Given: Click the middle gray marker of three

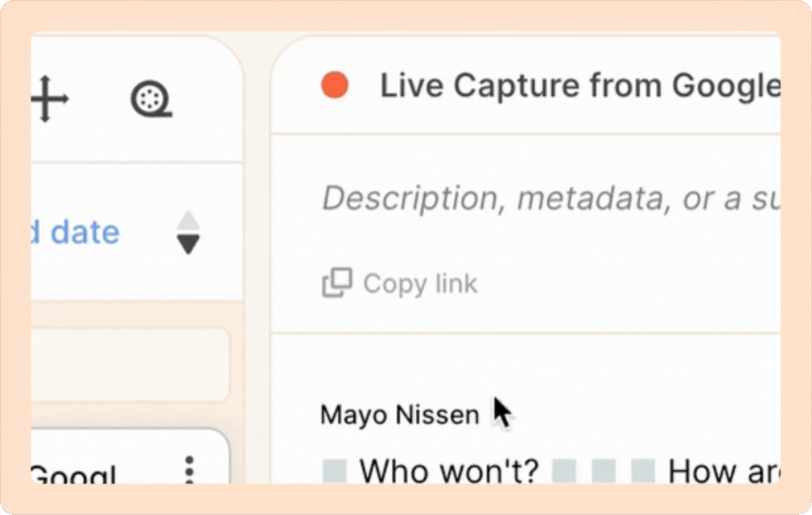Looking at the screenshot, I should pos(604,471).
